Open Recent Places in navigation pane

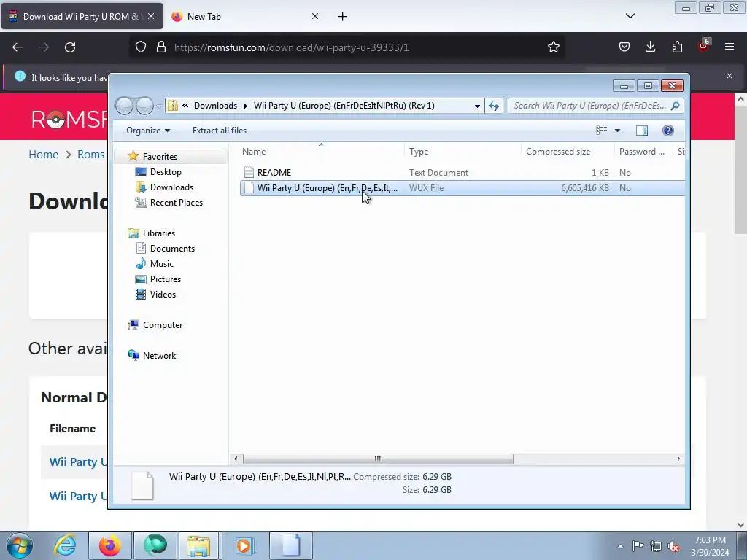(x=177, y=203)
